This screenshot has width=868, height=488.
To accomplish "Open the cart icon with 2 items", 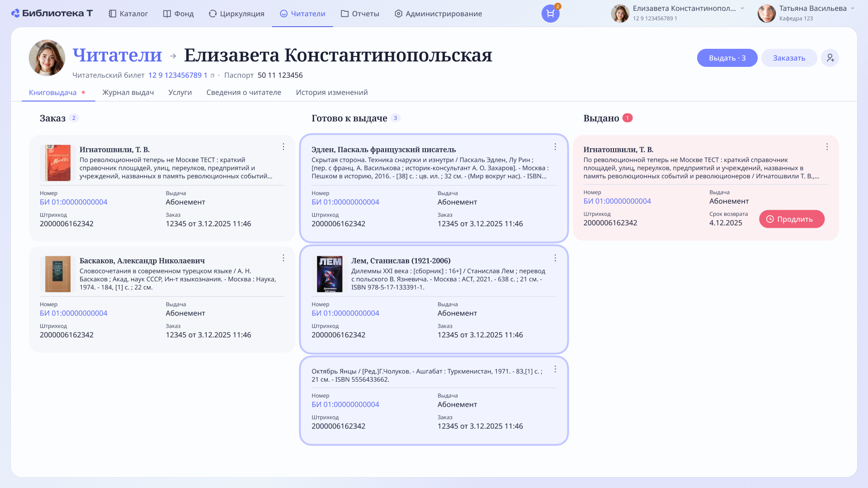I will (550, 14).
